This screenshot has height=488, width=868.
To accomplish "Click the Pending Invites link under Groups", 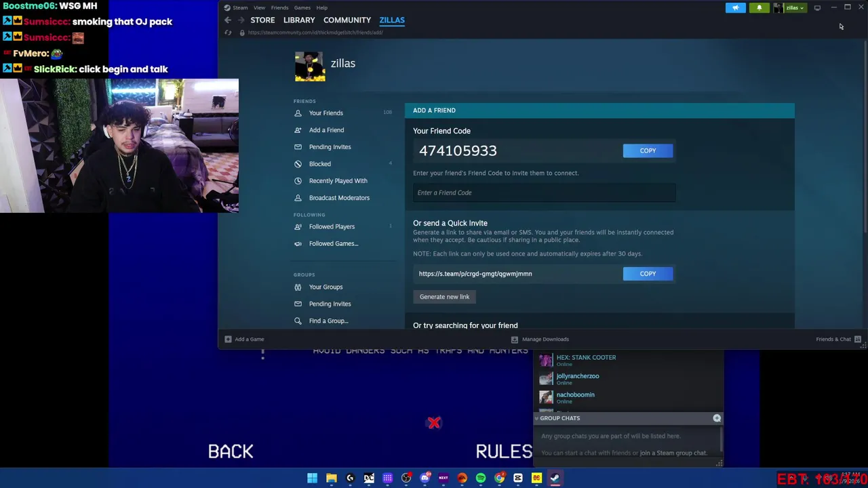I will point(330,304).
